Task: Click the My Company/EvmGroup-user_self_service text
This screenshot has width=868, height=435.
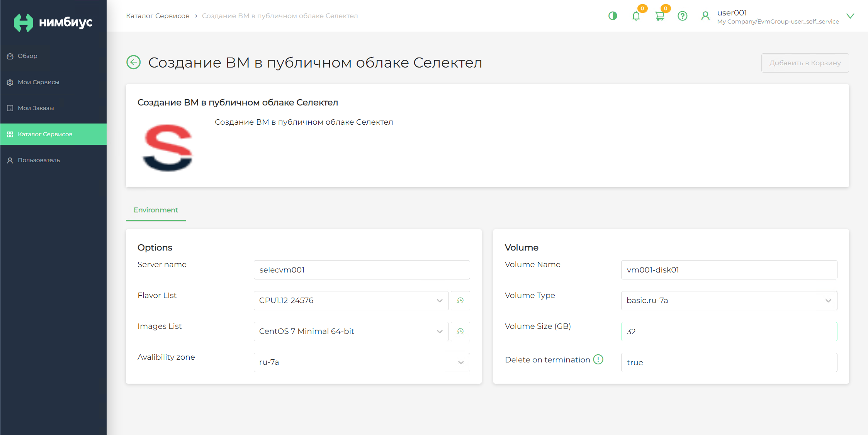Action: pyautogui.click(x=778, y=22)
